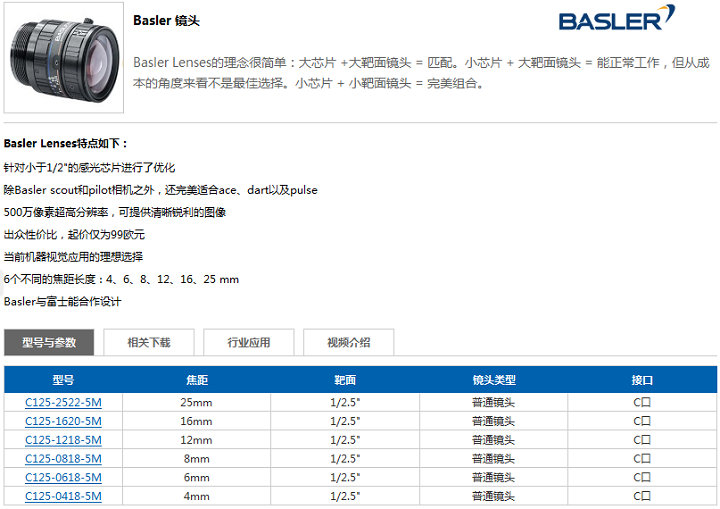Click the 镜头类型 column header
Image resolution: width=720 pixels, height=509 pixels.
[x=493, y=381]
